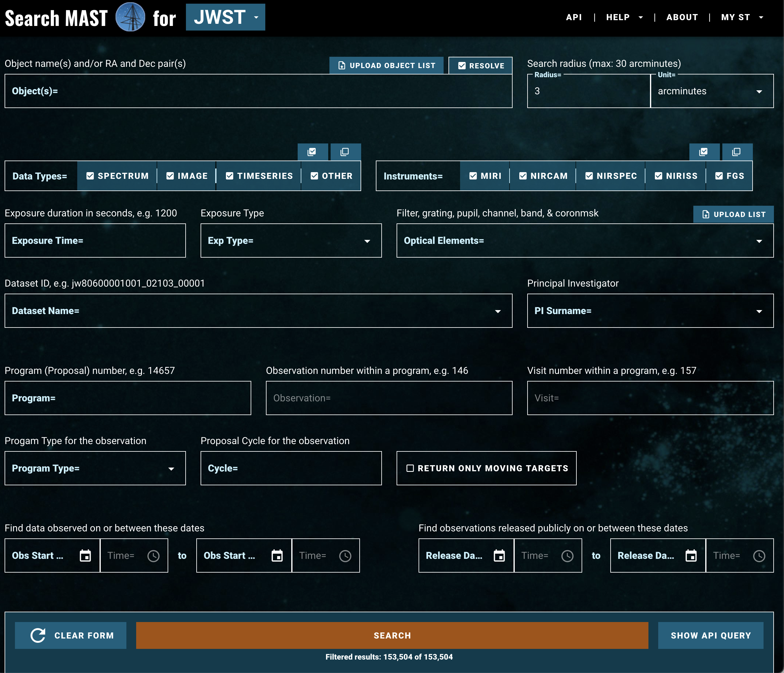Click the Program number field

(x=128, y=398)
